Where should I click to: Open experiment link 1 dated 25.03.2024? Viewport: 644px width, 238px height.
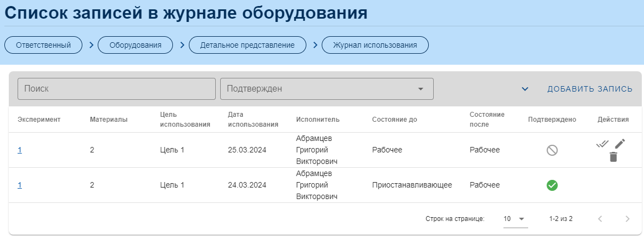point(20,150)
